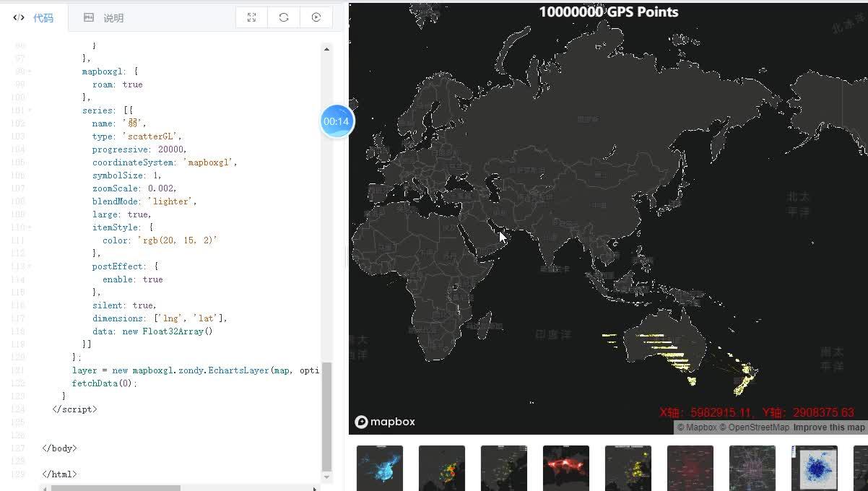Image resolution: width=868 pixels, height=491 pixels.
Task: Click the code brackets icon beside 代码
Action: coord(18,17)
